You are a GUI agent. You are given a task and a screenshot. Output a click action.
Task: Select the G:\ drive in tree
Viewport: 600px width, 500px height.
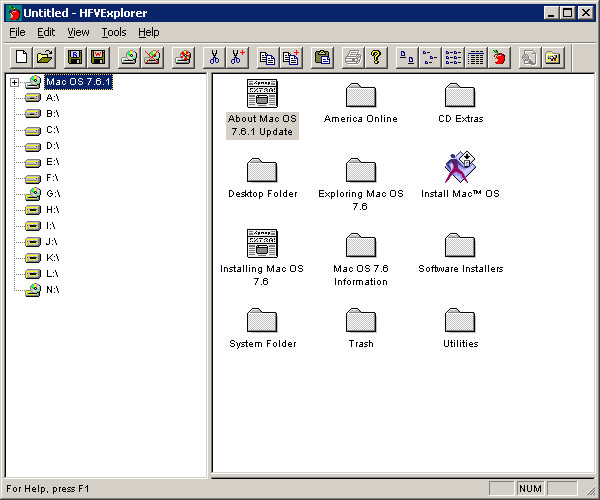click(52, 194)
